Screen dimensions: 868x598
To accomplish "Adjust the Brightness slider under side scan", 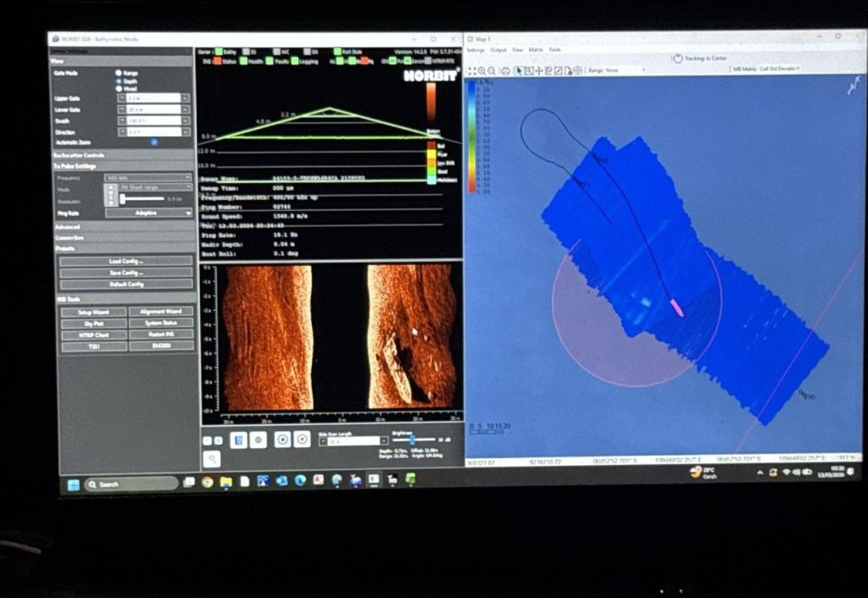I will point(412,440).
